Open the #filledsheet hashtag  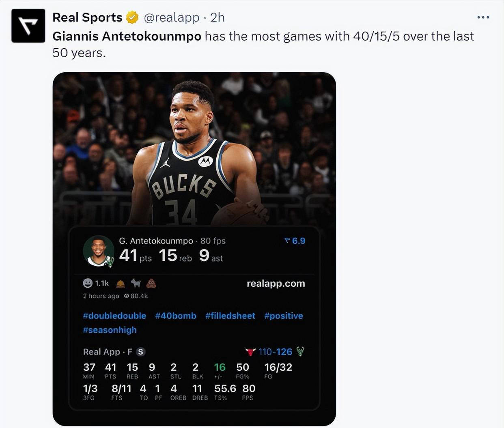coord(230,316)
